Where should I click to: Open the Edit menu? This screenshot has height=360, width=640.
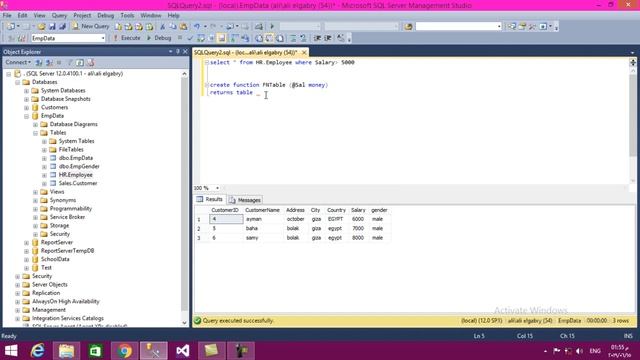[x=22, y=16]
